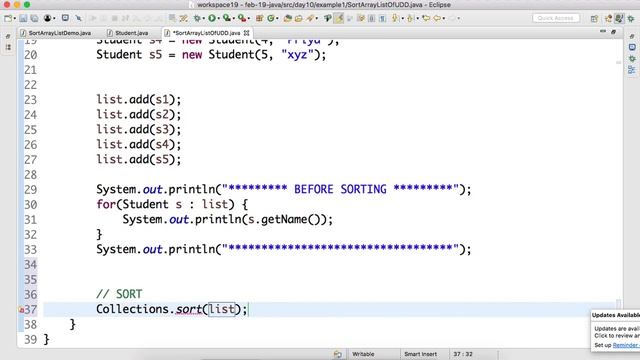
Task: Open the New wizard dropdown arrow
Action: pyautogui.click(x=14, y=18)
